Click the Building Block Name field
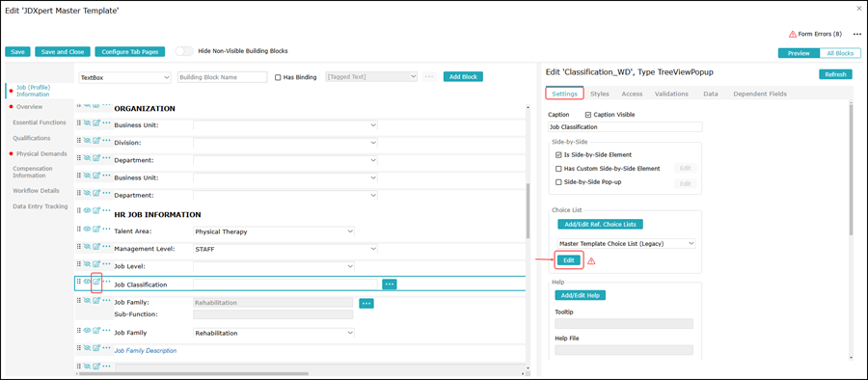868x380 pixels. 223,77
